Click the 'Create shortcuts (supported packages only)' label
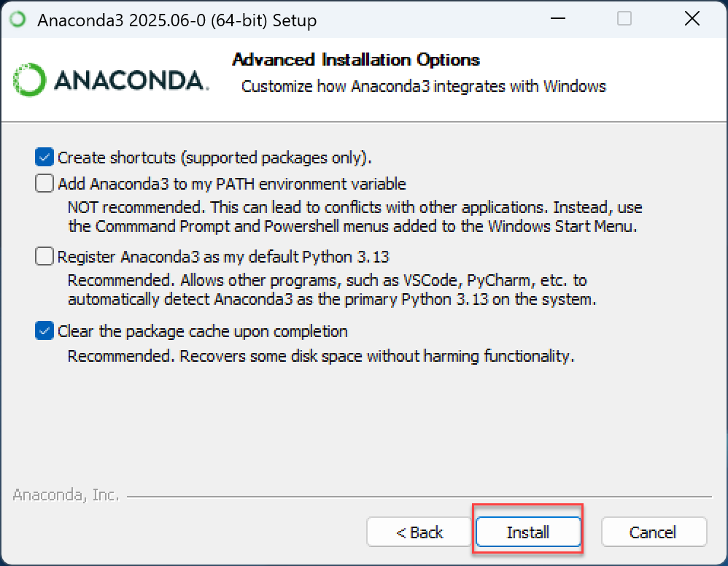This screenshot has height=566, width=728. point(214,158)
